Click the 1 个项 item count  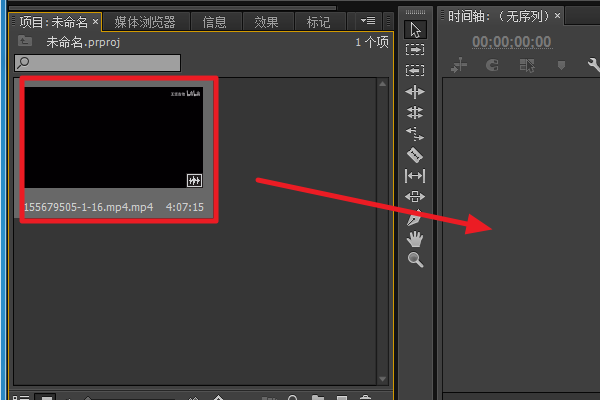[x=372, y=42]
